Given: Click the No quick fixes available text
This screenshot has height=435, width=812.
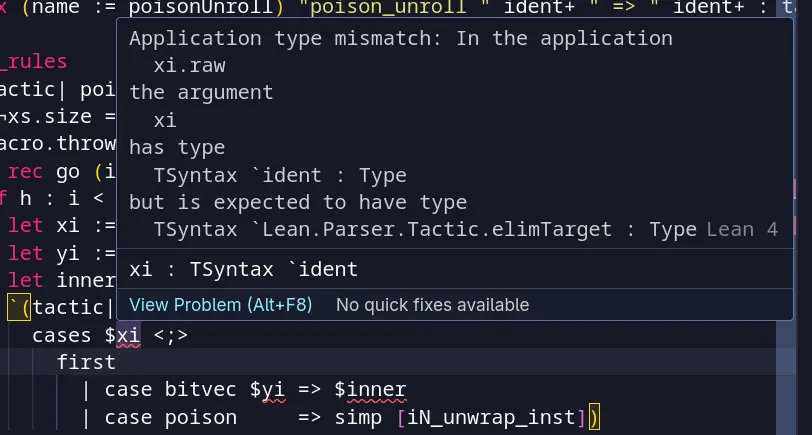Looking at the screenshot, I should 432,304.
